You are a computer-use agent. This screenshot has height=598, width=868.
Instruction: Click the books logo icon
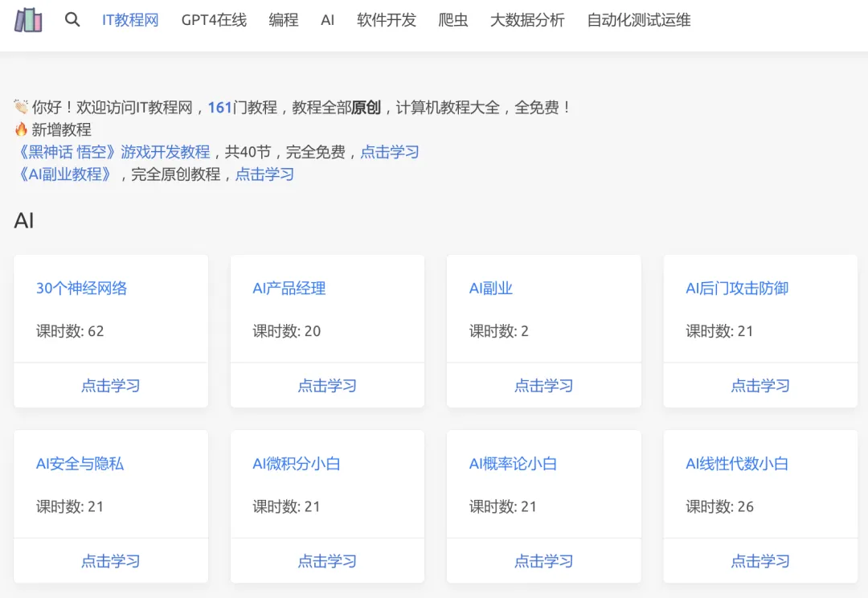28,20
